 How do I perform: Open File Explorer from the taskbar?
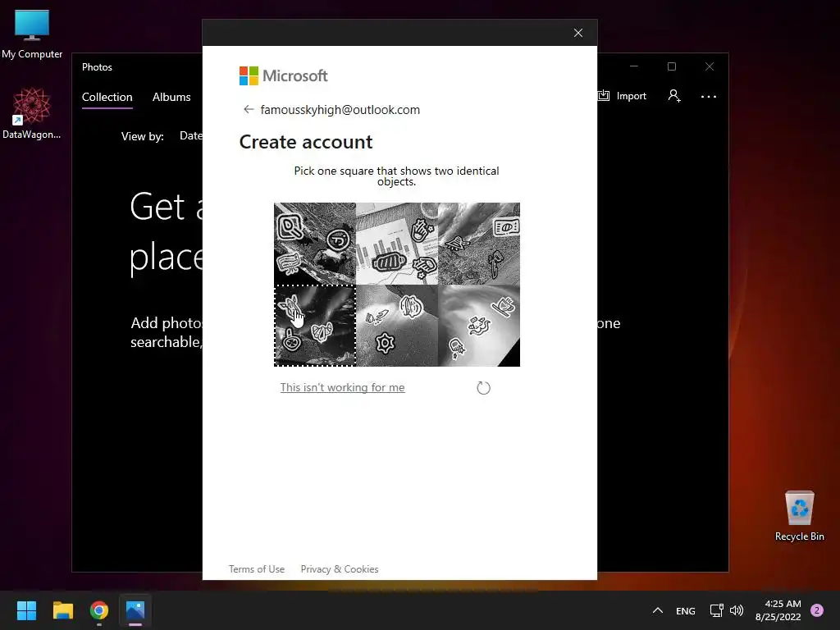[62, 610]
